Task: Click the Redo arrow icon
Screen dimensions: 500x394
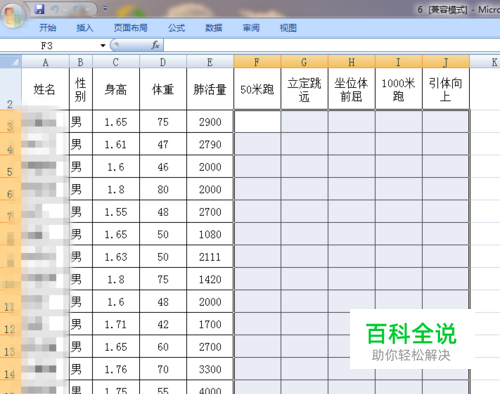Action: tap(78, 9)
